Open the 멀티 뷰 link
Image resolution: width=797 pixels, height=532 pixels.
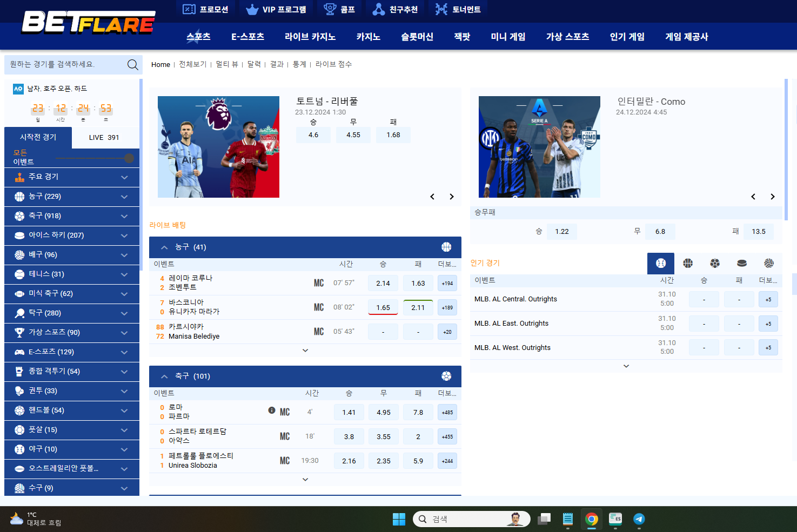coord(227,64)
